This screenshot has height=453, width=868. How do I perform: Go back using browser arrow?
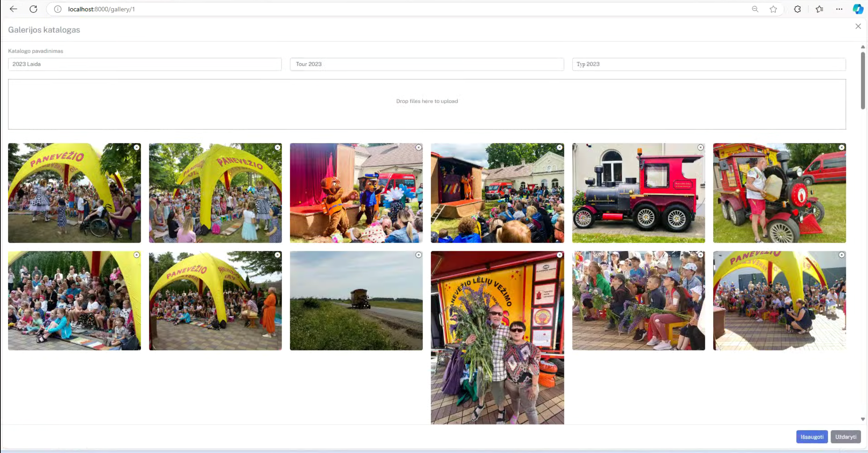[x=14, y=9]
